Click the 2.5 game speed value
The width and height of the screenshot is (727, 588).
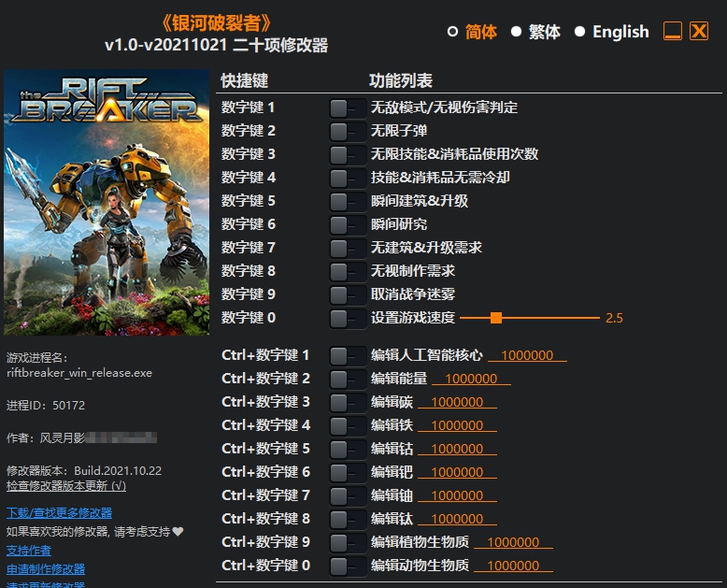point(614,318)
